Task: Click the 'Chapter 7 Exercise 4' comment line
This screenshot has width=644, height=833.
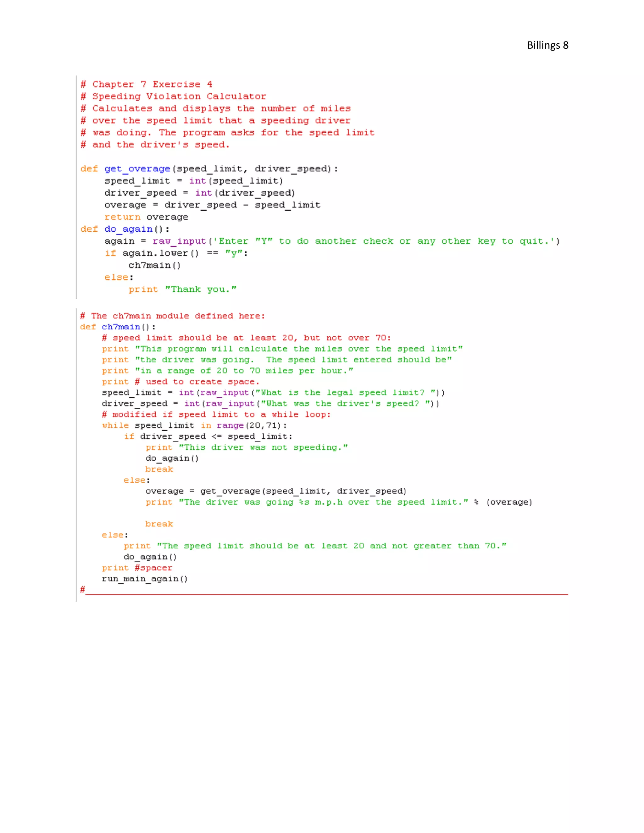Action: click(x=147, y=84)
